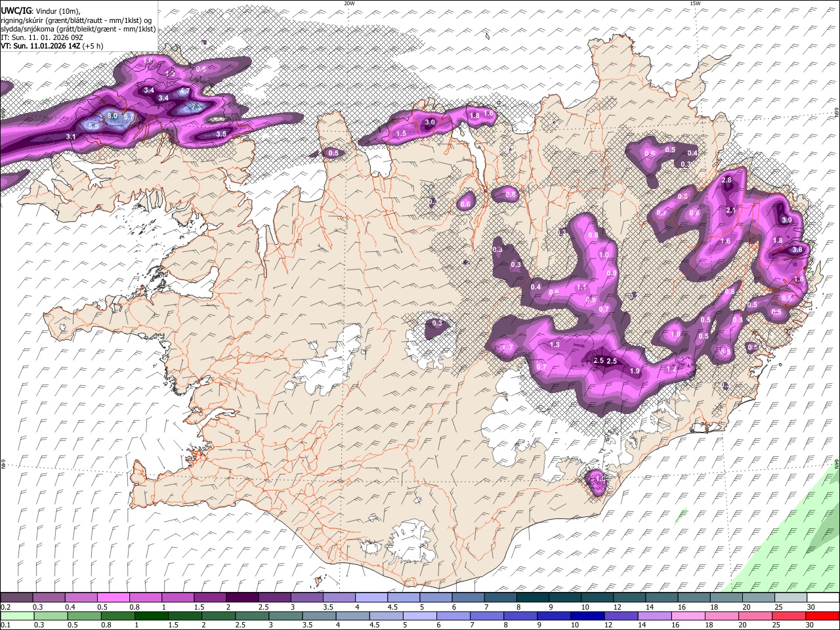Click the 'slydda/snjókoma' legend description line
This screenshot has width=840, height=630.
(x=78, y=29)
